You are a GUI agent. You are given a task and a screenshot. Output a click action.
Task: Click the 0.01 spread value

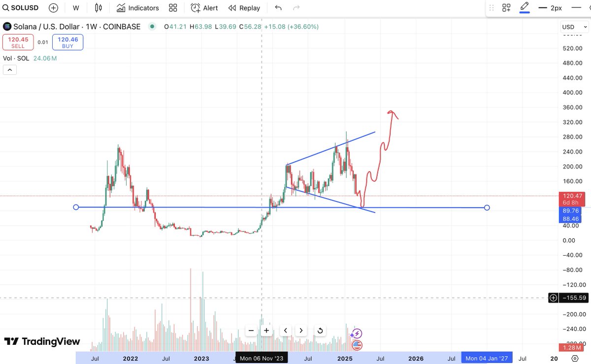coord(43,42)
